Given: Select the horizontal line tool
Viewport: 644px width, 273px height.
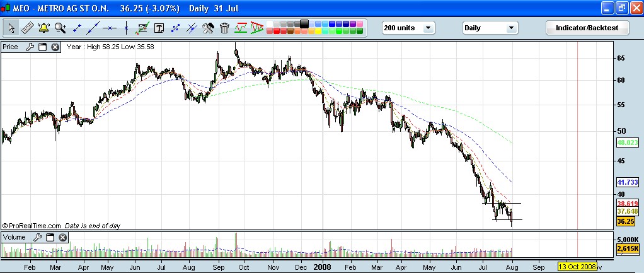Looking at the screenshot, I should pos(110,28).
